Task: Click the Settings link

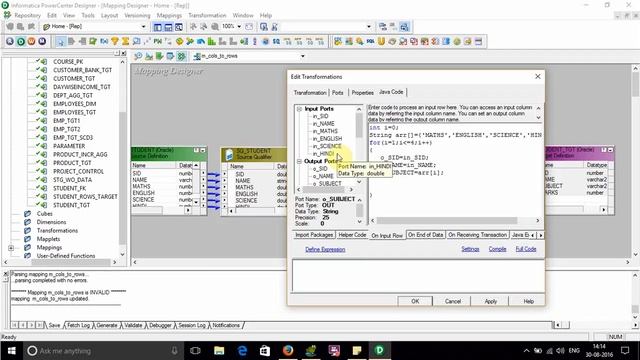Action: (470, 249)
